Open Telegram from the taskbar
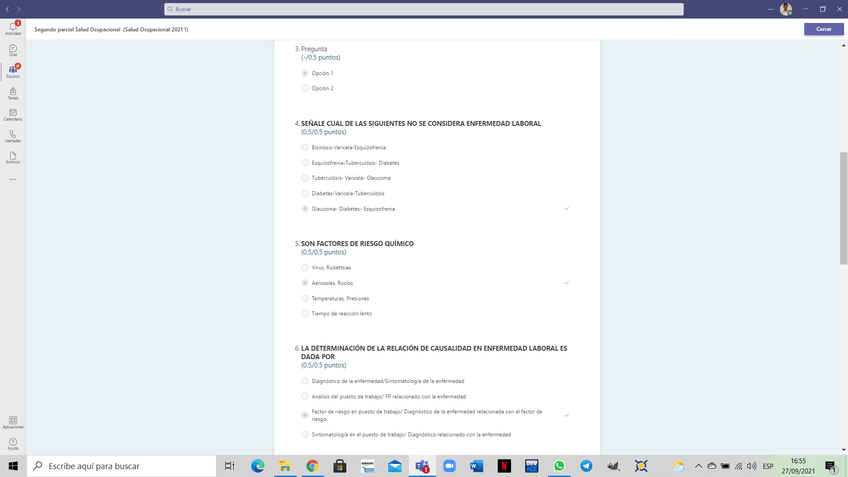Image resolution: width=848 pixels, height=477 pixels. (586, 466)
